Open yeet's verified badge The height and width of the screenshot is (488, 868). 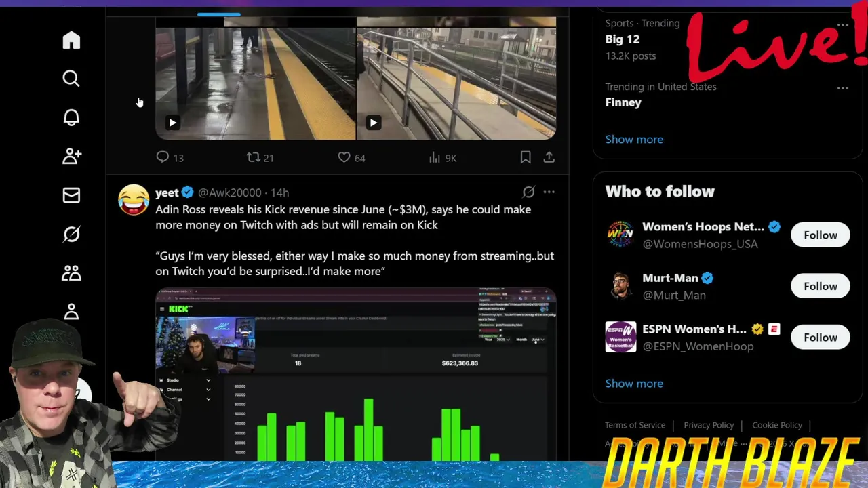click(188, 192)
